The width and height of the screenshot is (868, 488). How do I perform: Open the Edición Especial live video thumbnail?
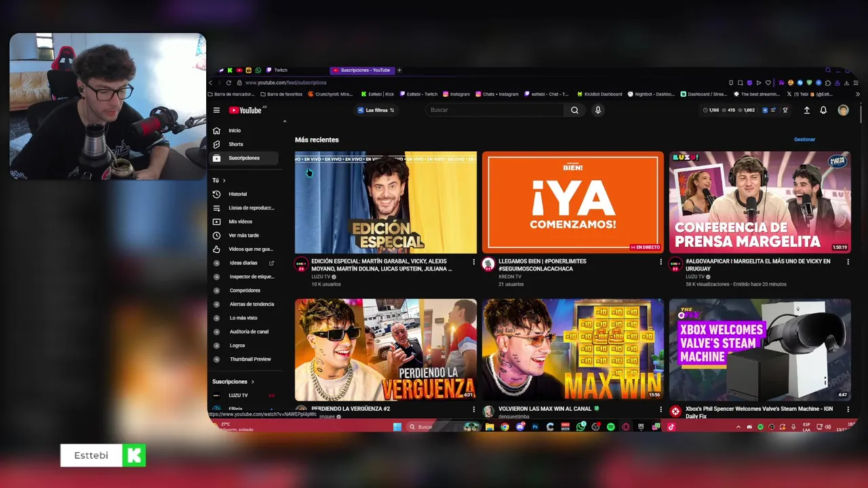tap(386, 202)
